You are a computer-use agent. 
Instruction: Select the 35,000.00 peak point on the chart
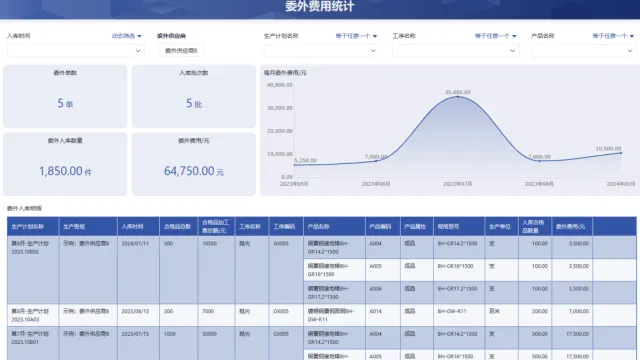click(x=458, y=97)
